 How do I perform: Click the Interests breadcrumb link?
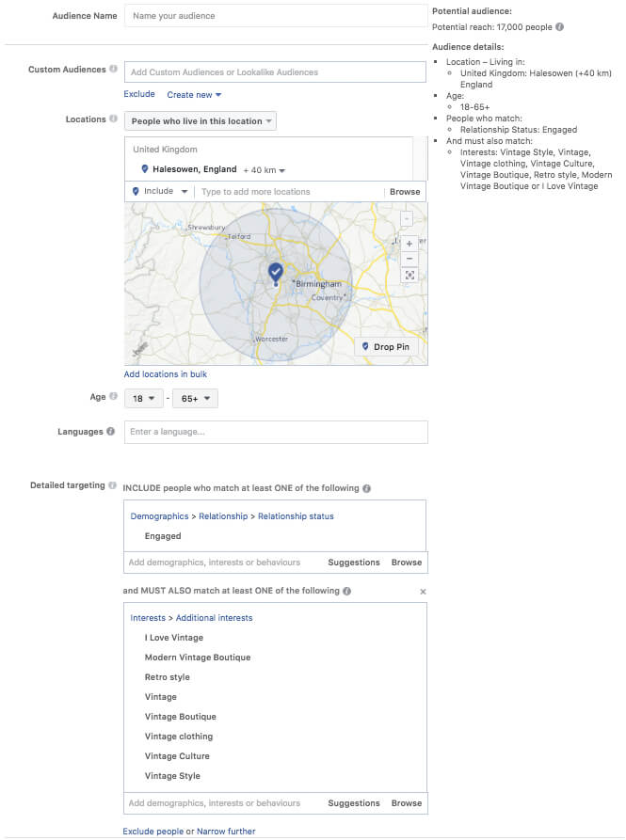click(148, 618)
